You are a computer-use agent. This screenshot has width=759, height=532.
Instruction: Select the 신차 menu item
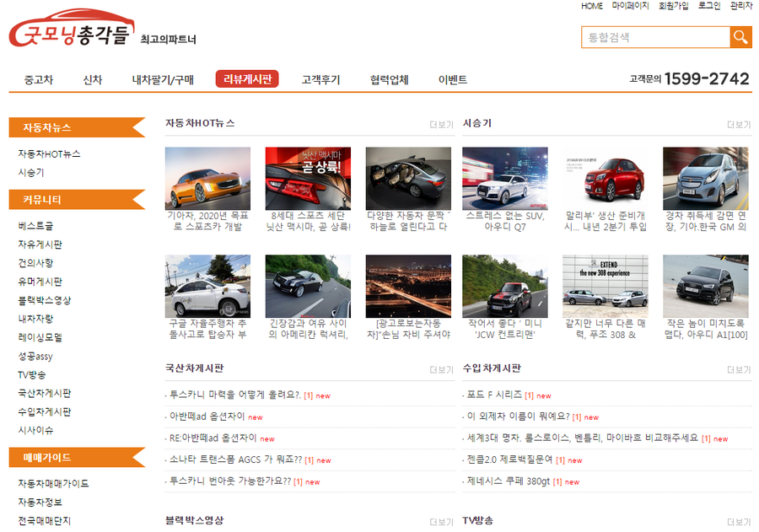[93, 79]
